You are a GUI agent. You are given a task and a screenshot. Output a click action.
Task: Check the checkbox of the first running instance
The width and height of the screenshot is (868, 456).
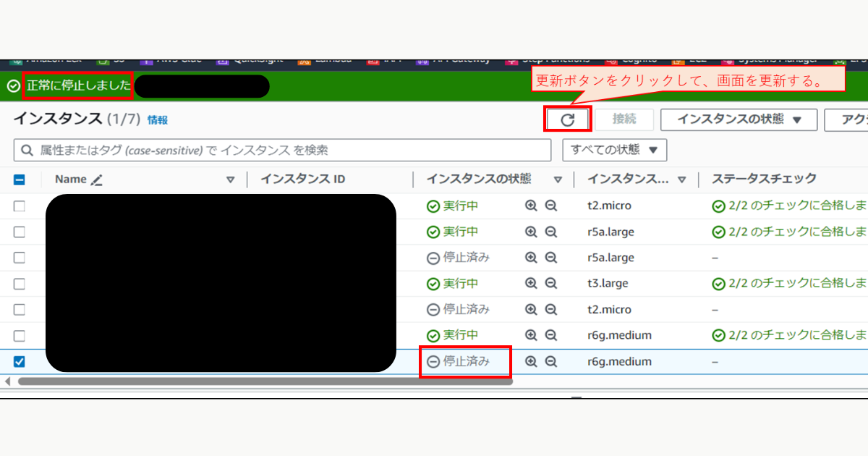point(20,205)
